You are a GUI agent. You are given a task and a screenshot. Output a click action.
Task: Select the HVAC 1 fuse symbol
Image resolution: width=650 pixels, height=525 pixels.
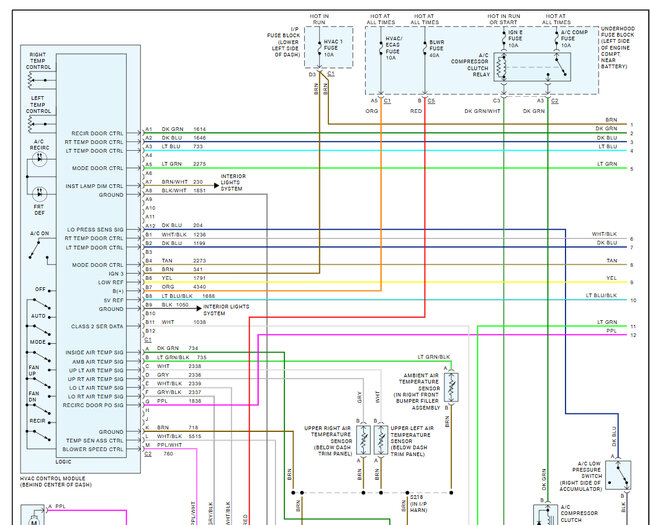[x=319, y=48]
